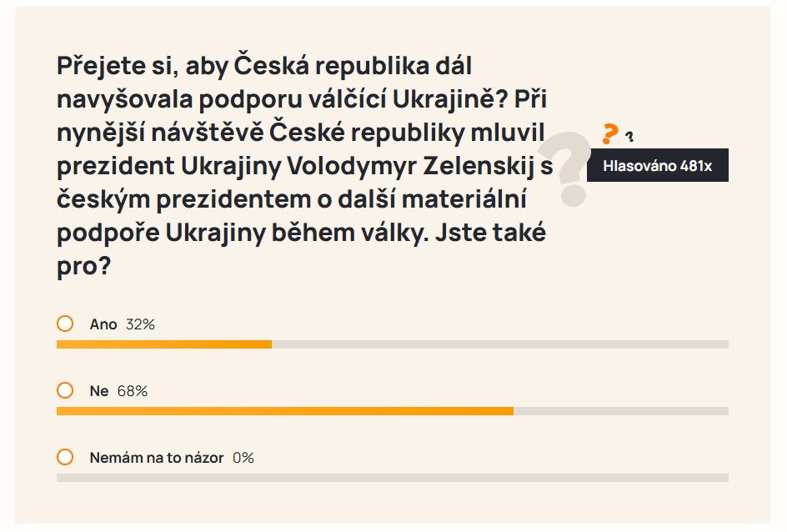This screenshot has height=532, width=787.
Task: Select the "Ano" radio button
Action: (x=65, y=324)
